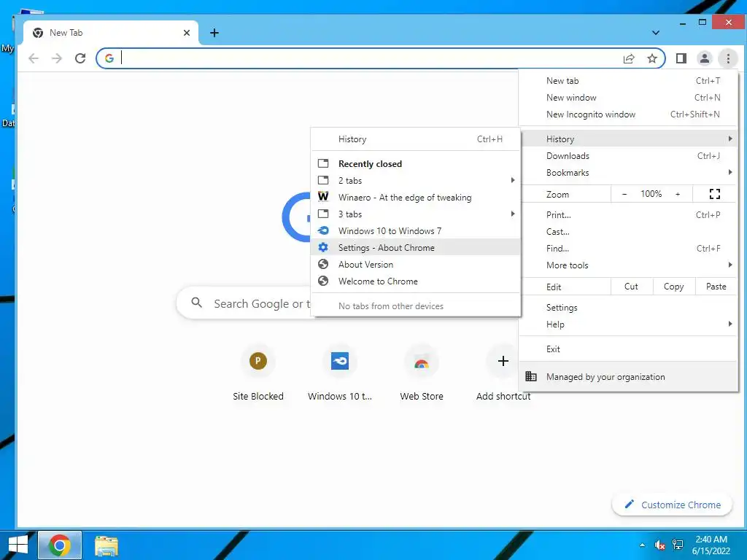
Task: Click the Paste button
Action: point(716,286)
